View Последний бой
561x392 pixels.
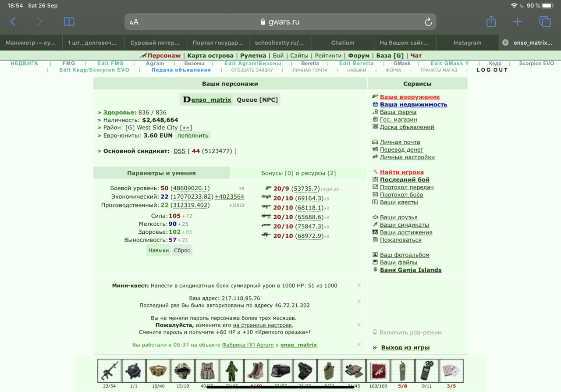[405, 180]
